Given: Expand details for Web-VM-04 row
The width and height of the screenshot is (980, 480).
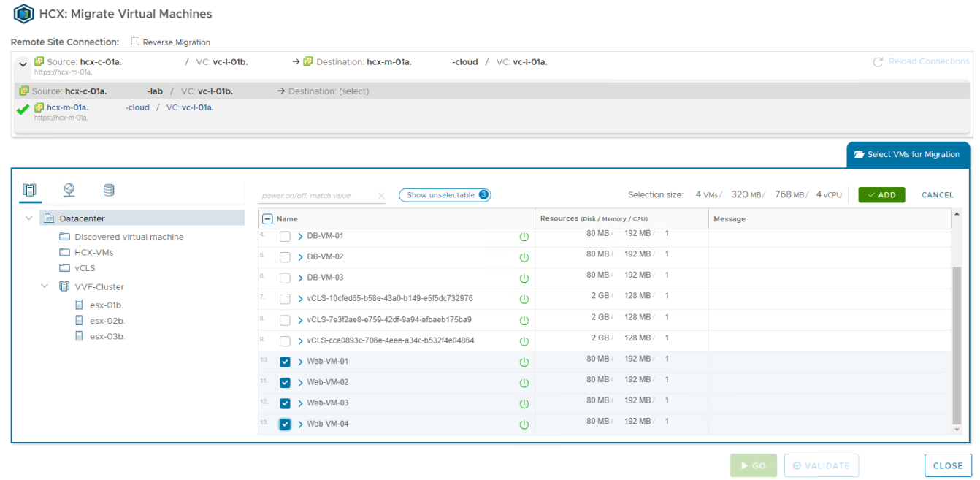Looking at the screenshot, I should tap(300, 424).
